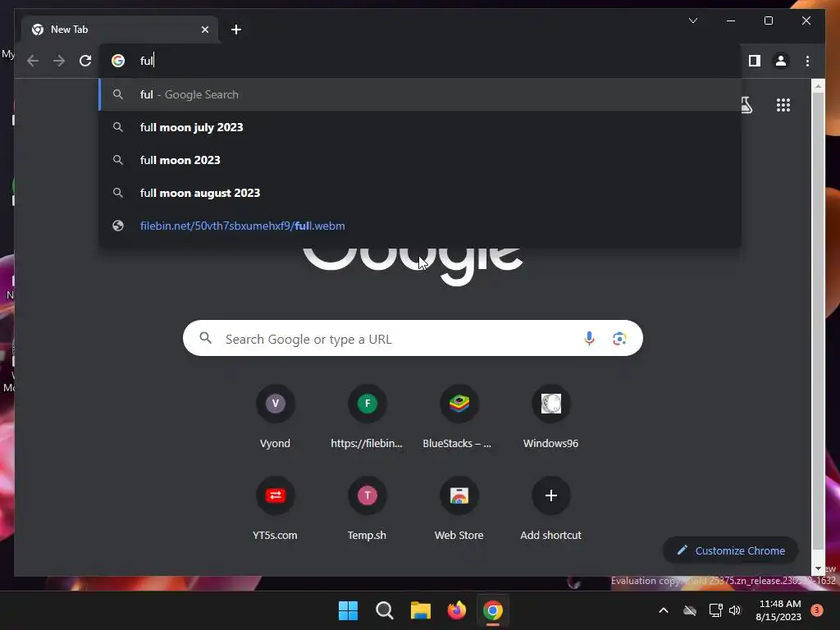Click the OneDrive cloud tray icon
This screenshot has height=630, width=840.
click(690, 610)
